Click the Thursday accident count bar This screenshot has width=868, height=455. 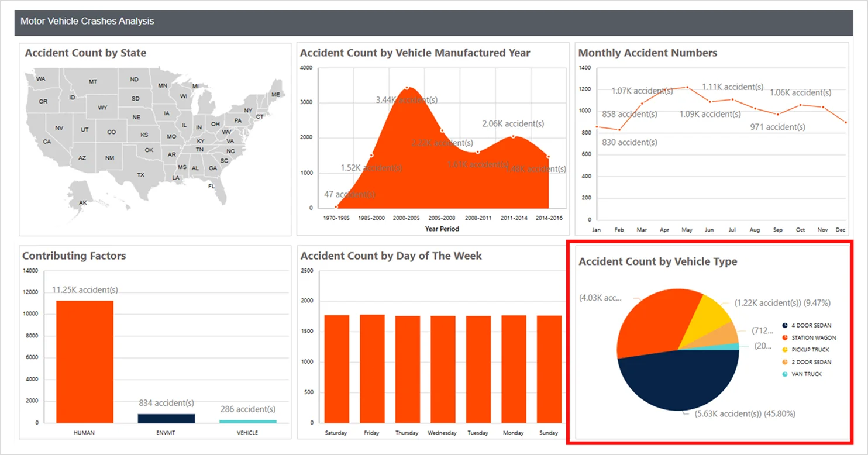(407, 369)
